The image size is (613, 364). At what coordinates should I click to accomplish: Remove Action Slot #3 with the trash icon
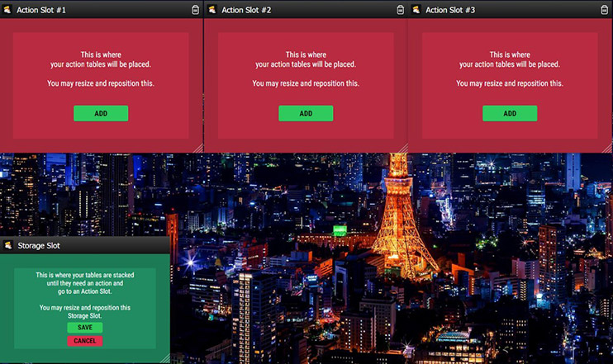click(x=604, y=10)
